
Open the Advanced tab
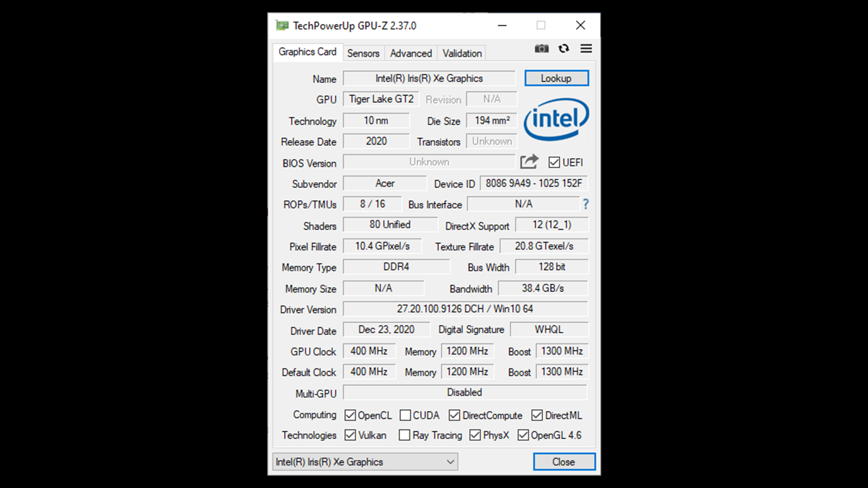coord(410,53)
